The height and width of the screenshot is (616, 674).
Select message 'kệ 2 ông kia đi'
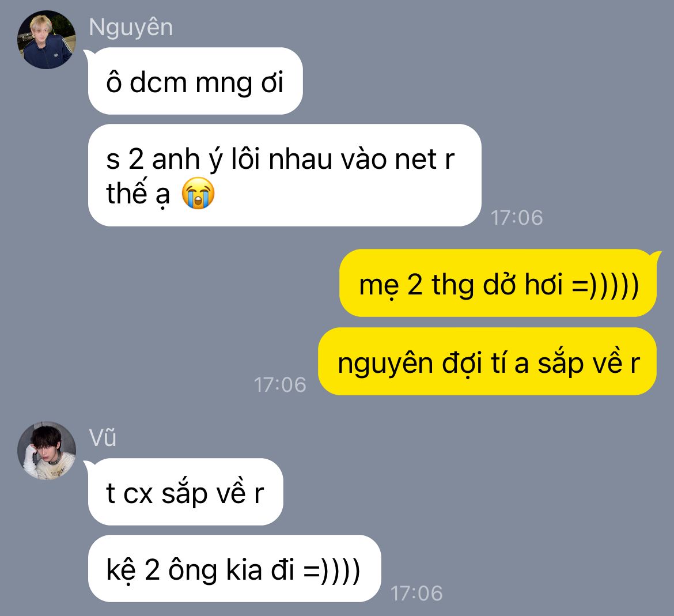234,568
